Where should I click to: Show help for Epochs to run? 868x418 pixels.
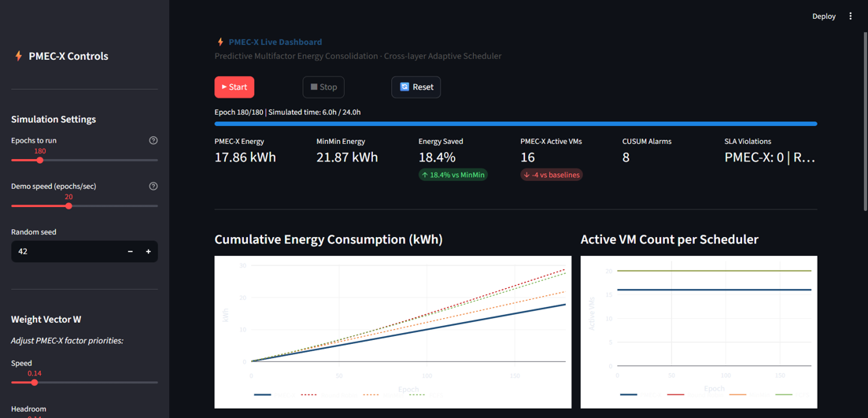tap(153, 141)
